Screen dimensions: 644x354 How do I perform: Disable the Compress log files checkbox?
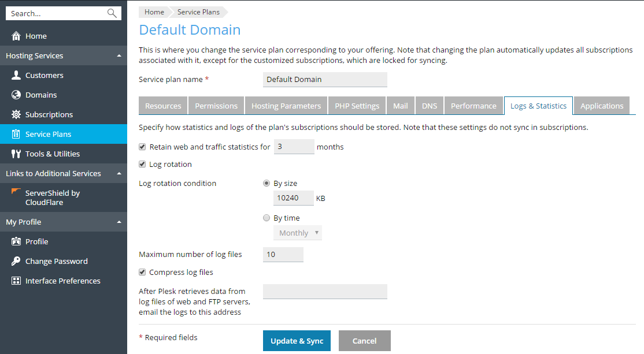point(143,272)
